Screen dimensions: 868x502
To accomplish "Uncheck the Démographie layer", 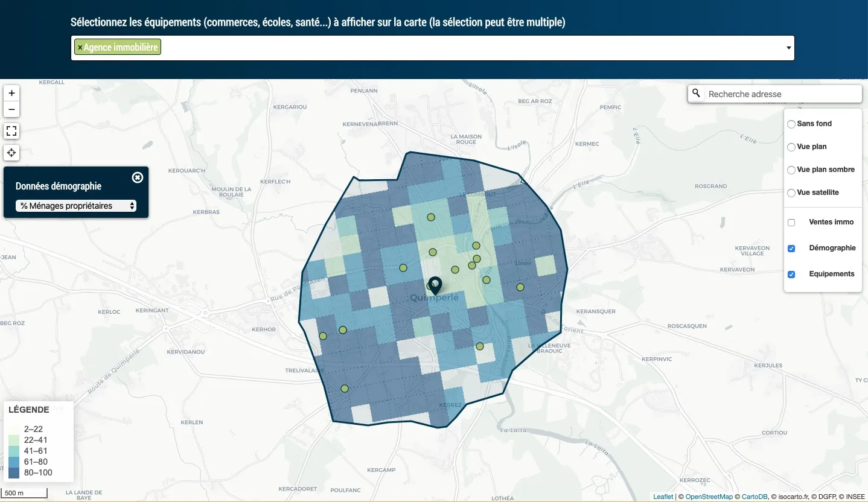I will 791,249.
